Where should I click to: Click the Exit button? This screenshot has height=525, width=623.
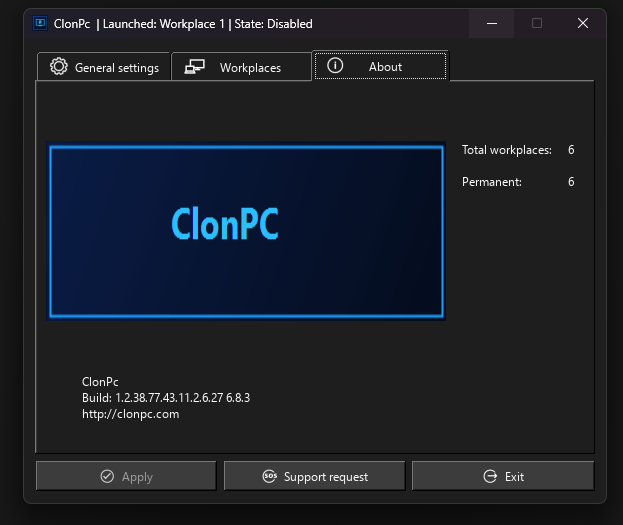point(503,476)
